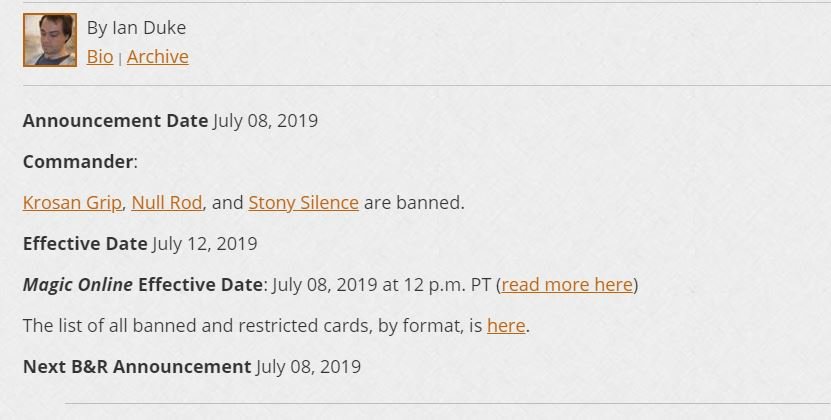Click the date beside "Announcement Date"
This screenshot has height=420, width=831.
[x=265, y=121]
